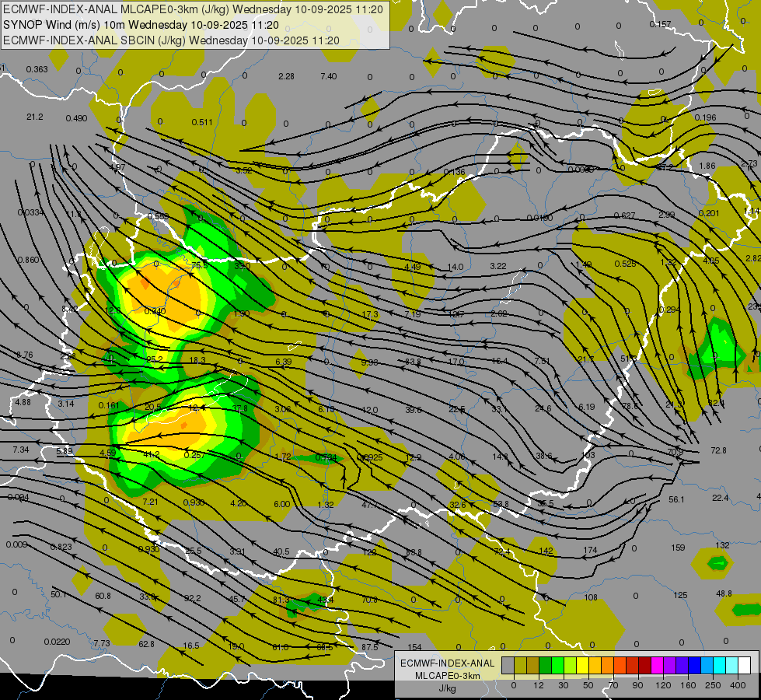
Task: Click the map value 174
Action: click(590, 550)
